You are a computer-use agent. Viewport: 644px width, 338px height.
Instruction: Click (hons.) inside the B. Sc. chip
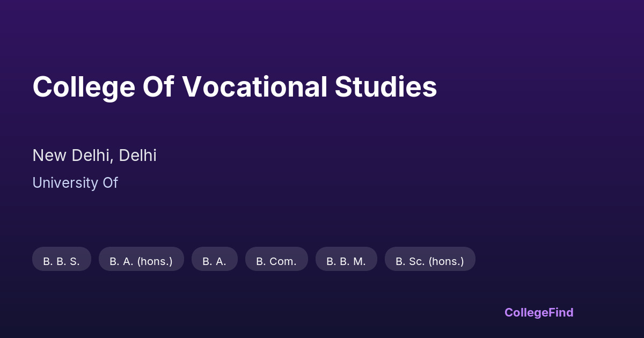446,261
